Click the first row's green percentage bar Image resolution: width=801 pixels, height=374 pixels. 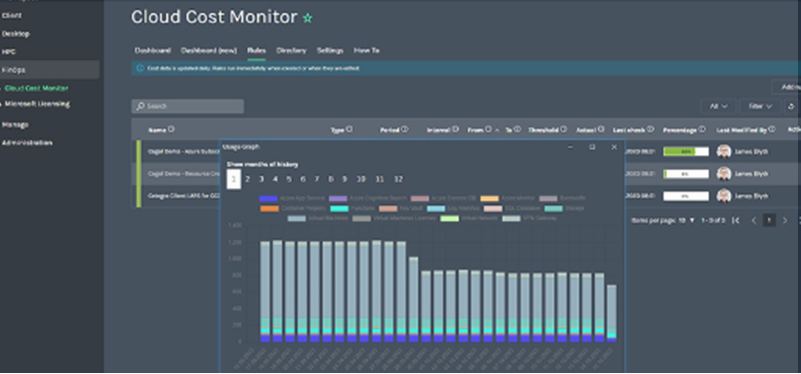[x=686, y=152]
